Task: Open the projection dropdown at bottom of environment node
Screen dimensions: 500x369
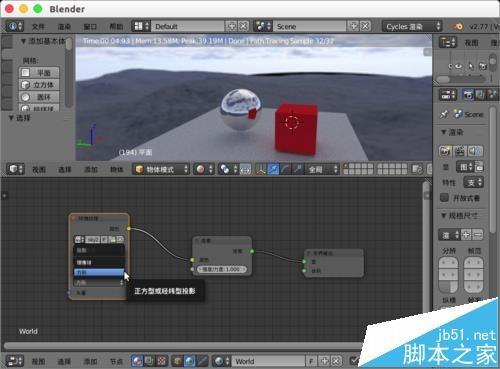Action: pyautogui.click(x=99, y=282)
